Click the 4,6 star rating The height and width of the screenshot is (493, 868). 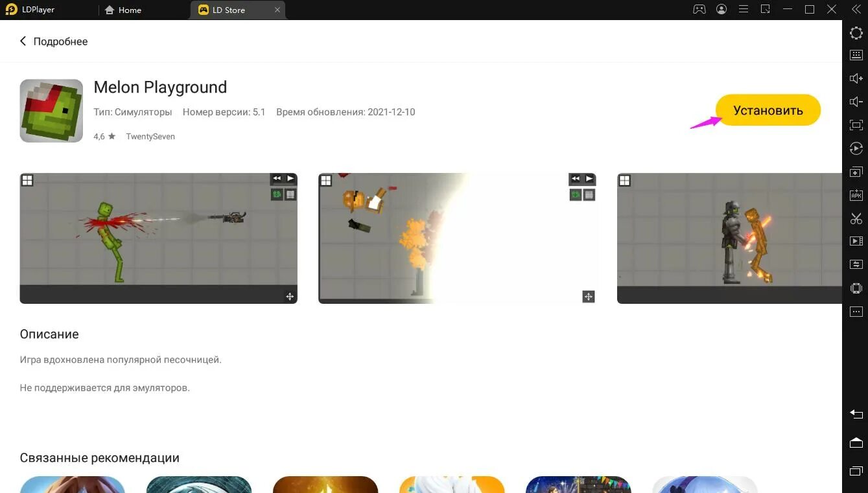(104, 137)
